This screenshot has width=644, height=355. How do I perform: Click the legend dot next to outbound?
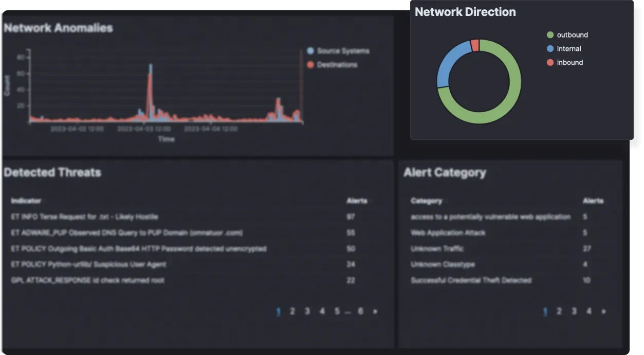click(549, 35)
